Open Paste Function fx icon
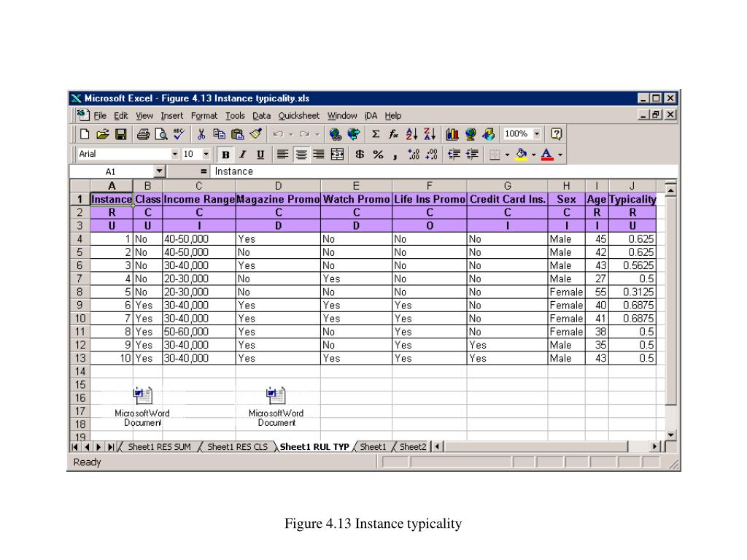Viewport: 747px width, 560px height. pos(393,134)
